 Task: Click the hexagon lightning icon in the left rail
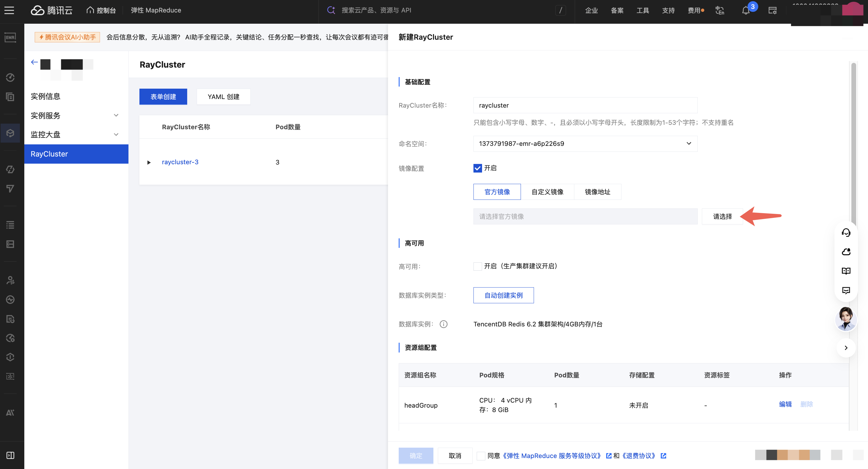pyautogui.click(x=10, y=169)
